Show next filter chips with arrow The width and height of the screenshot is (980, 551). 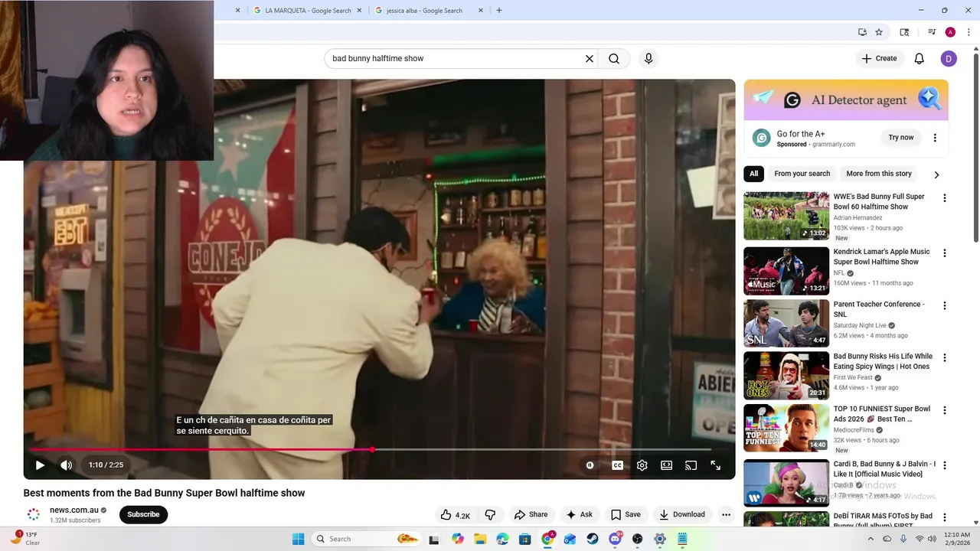936,174
